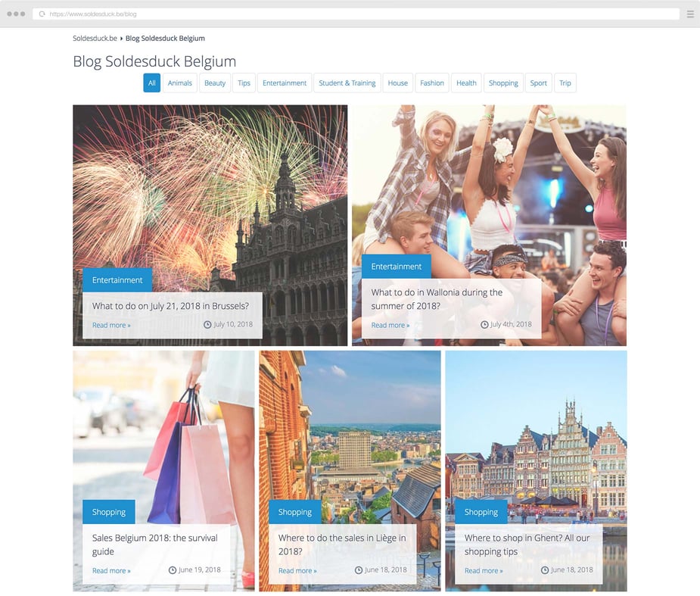Select the All category filter
700x596 pixels.
[x=151, y=83]
